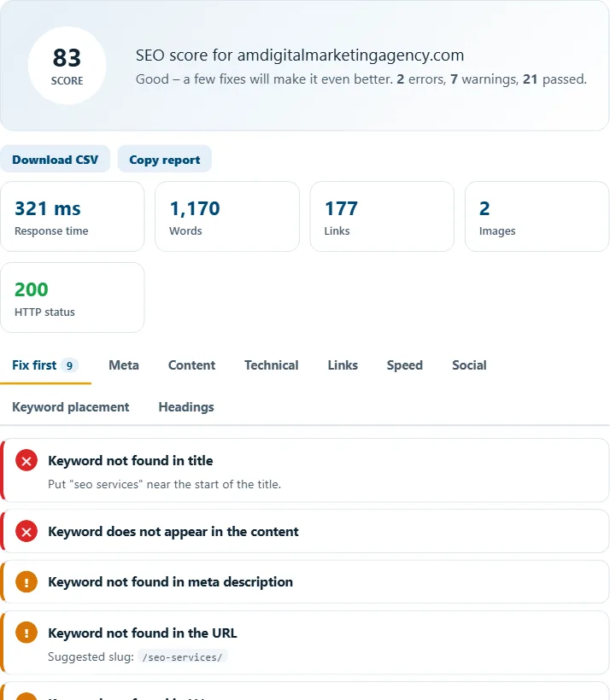
Task: Select the Links tab
Action: (x=343, y=365)
